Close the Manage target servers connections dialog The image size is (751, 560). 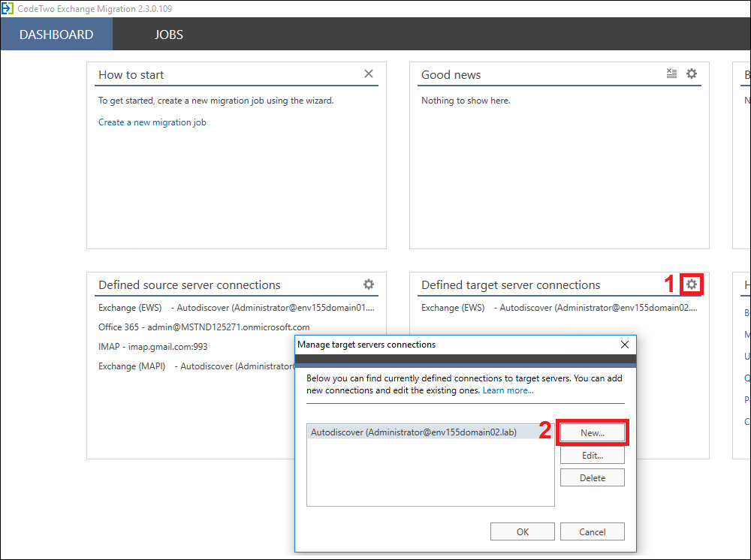coord(625,345)
